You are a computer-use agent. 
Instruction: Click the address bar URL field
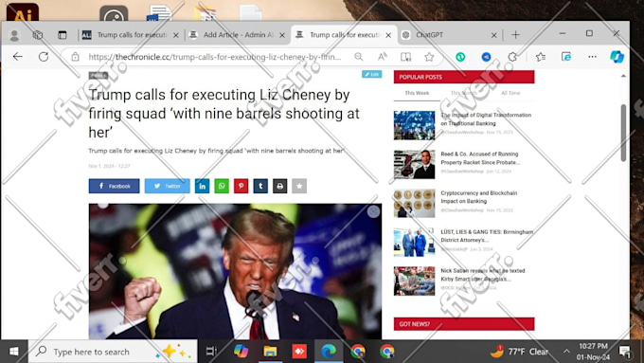tap(215, 57)
